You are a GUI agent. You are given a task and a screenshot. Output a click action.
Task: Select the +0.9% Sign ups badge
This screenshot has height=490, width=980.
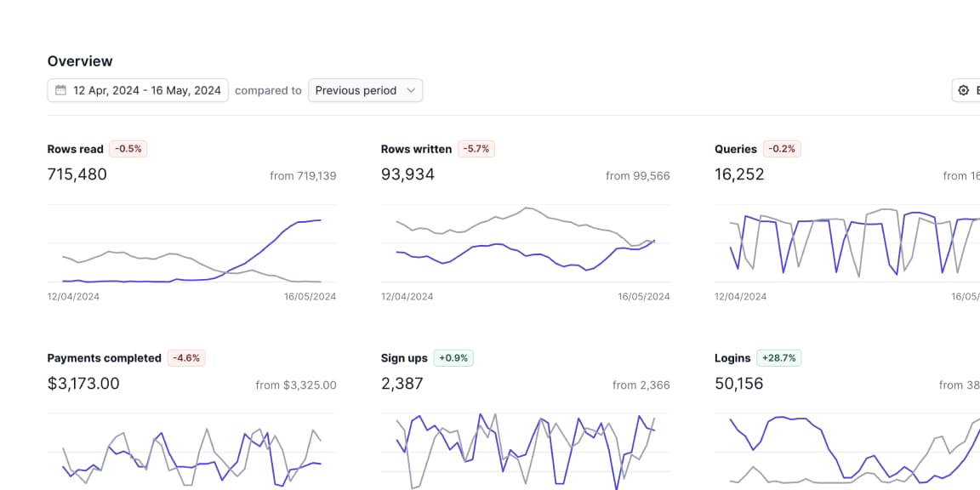pyautogui.click(x=453, y=358)
